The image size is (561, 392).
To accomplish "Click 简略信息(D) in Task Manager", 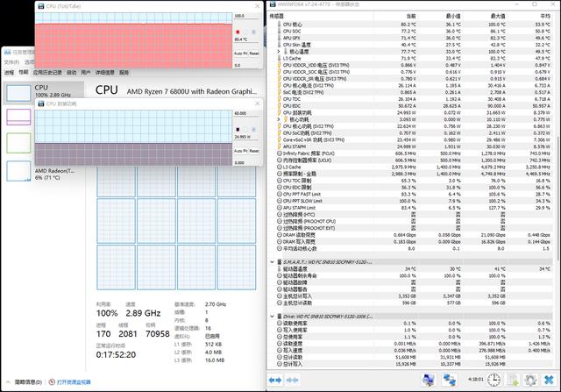I will pos(28,382).
